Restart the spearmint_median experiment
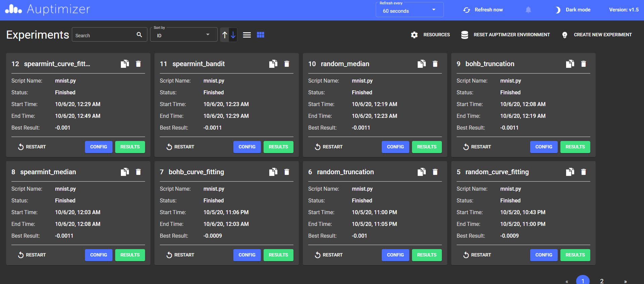 [32, 255]
